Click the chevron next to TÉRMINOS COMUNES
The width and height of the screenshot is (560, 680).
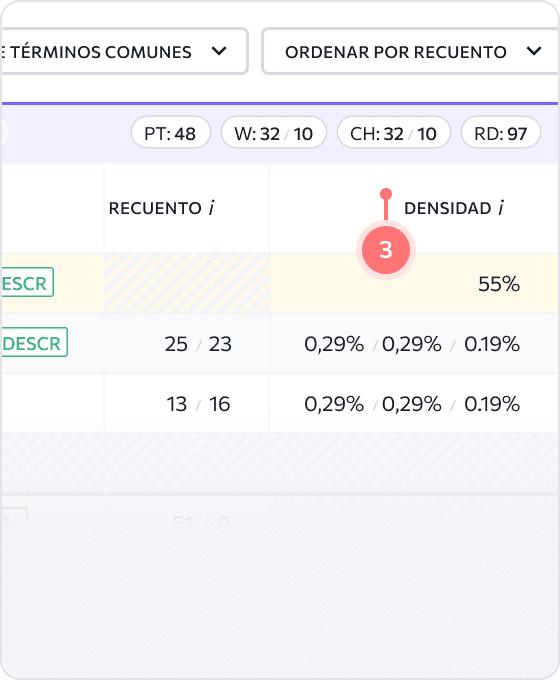(x=219, y=51)
